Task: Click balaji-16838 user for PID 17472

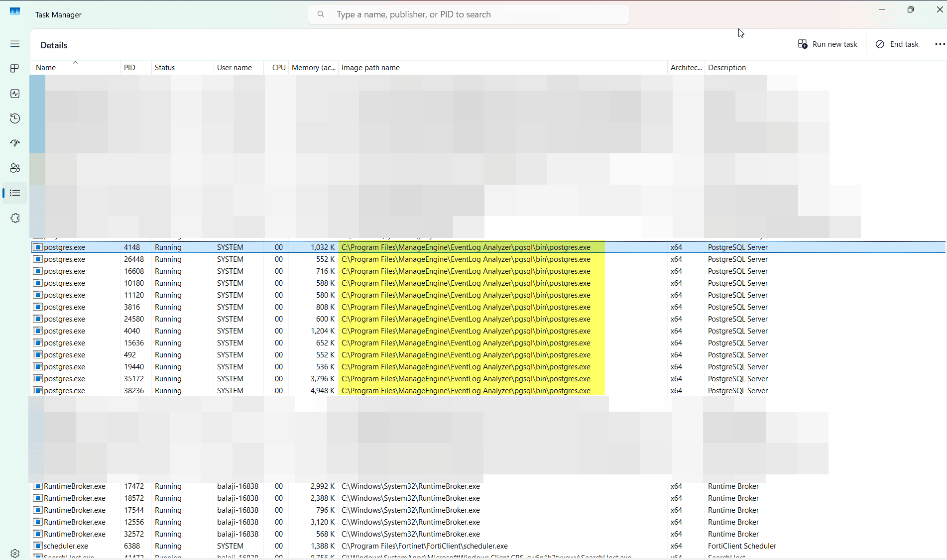Action: [238, 486]
